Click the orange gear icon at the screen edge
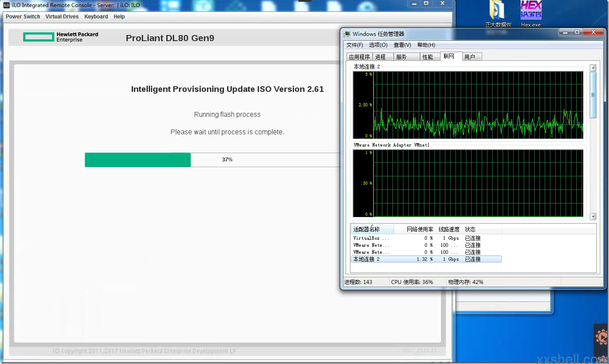 pos(602,337)
